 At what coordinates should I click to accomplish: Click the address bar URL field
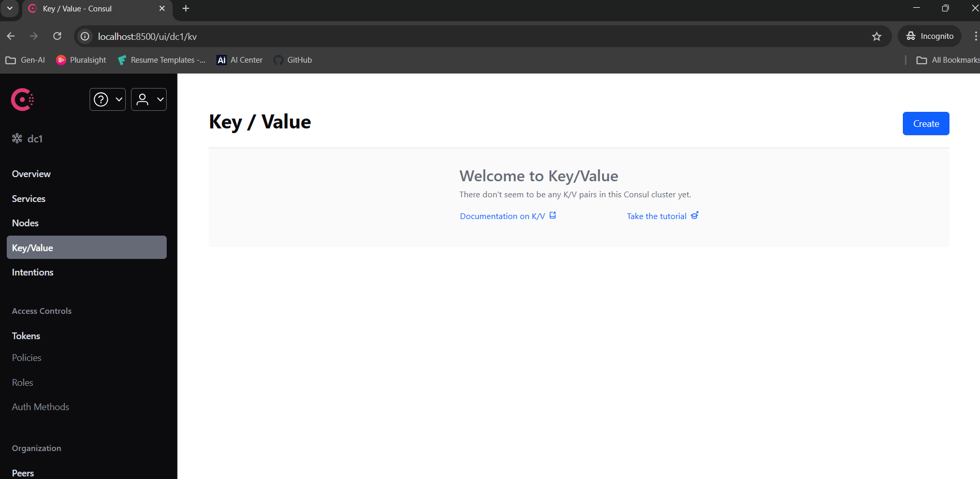148,36
